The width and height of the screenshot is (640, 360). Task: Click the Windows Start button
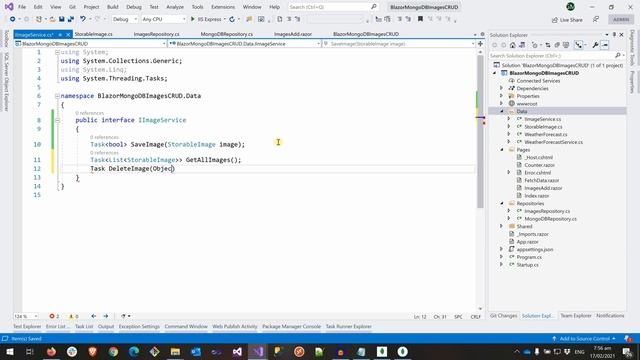9,351
